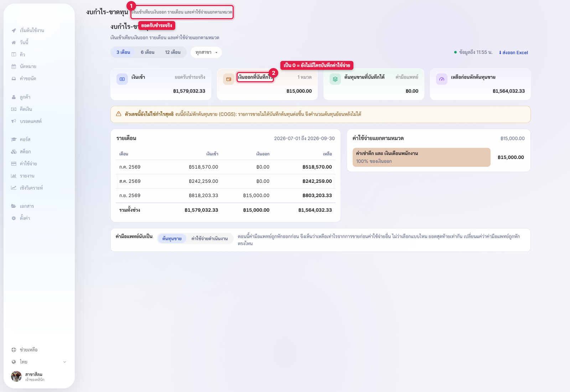The height and width of the screenshot is (392, 570).
Task: Open ค่าใช้จ่าย in the sidebar
Action: click(x=28, y=164)
